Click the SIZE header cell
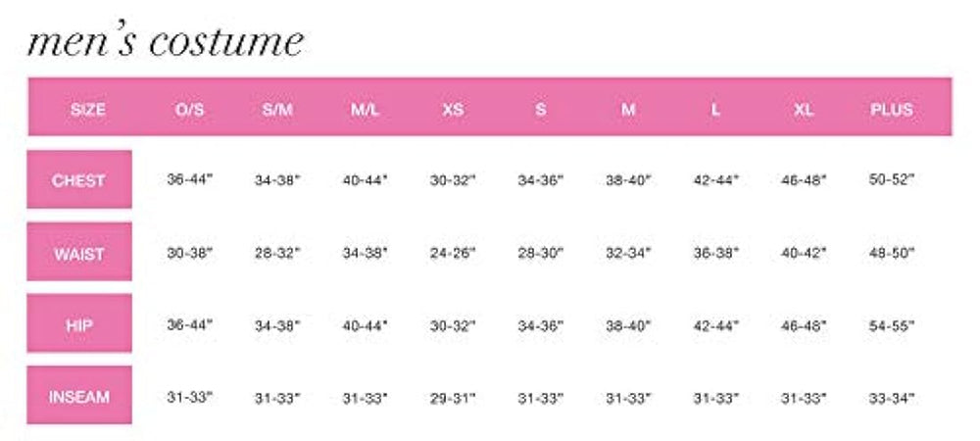This screenshot has width=980, height=441. (x=88, y=109)
